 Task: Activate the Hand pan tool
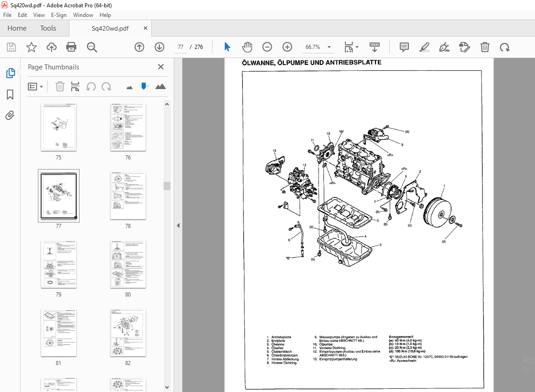pos(247,47)
